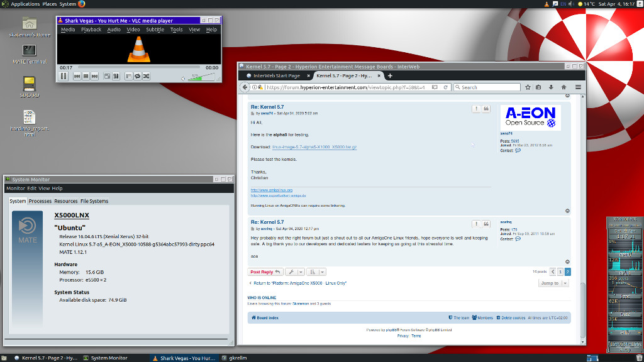The height and width of the screenshot is (362, 644).
Task: Skip to previous track in VLC
Action: pos(77,76)
